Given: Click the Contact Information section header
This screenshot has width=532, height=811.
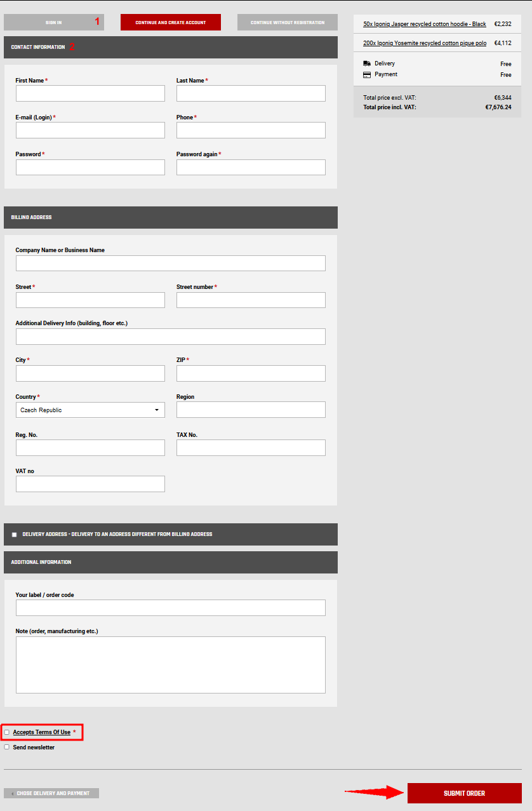Looking at the screenshot, I should (x=171, y=47).
